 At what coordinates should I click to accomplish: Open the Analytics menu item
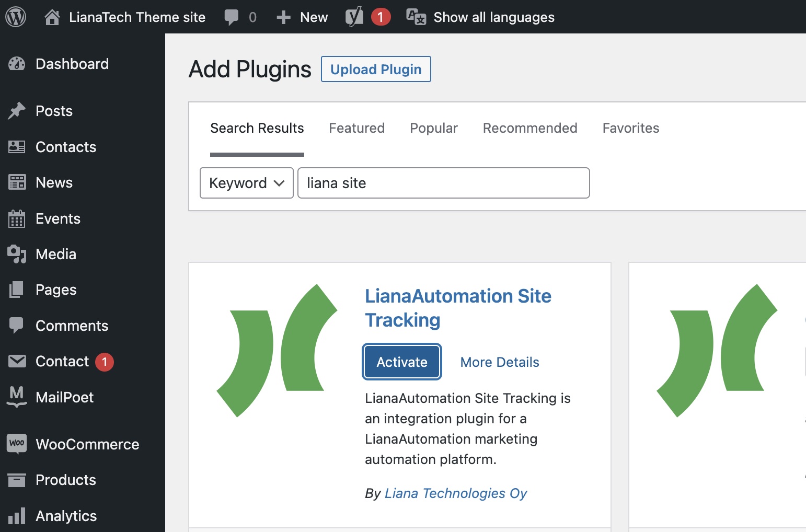(66, 516)
